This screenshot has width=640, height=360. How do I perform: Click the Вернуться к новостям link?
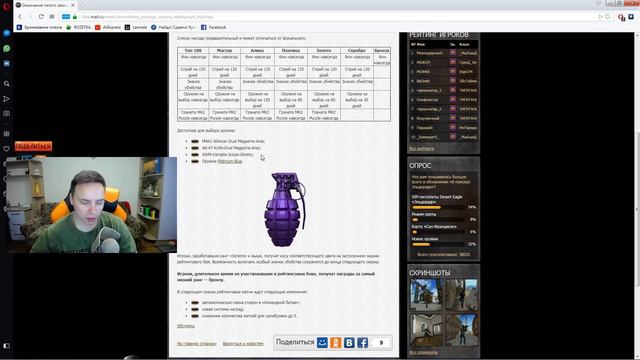pyautogui.click(x=243, y=344)
